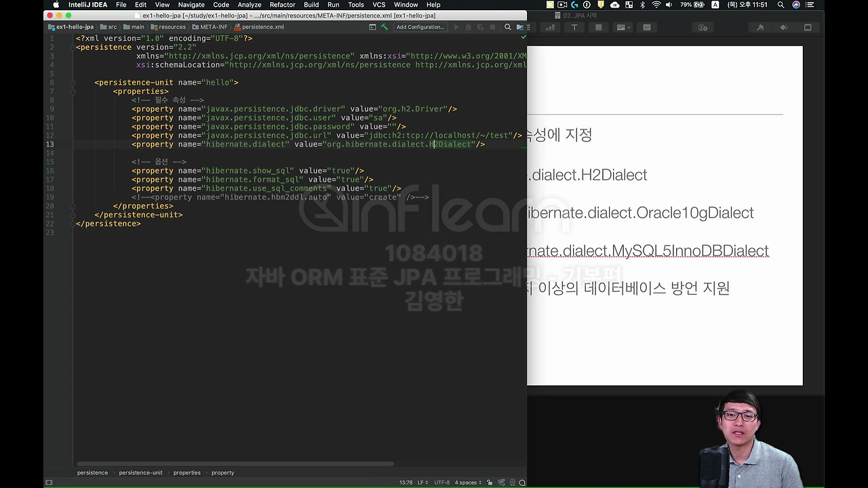Open Spotlight search in macOS menu bar
The height and width of the screenshot is (488, 868).
[x=781, y=5]
